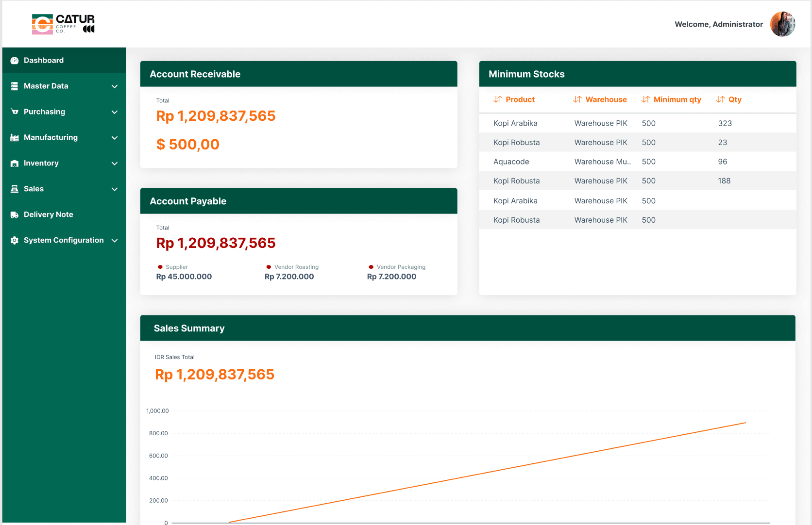Expand the Sales chevron
Image resolution: width=812 pixels, height=525 pixels.
pyautogui.click(x=115, y=189)
